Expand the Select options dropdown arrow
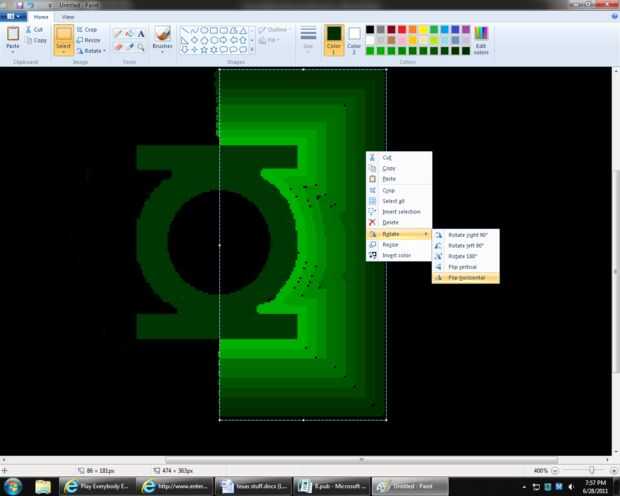The height and width of the screenshot is (496, 620). pos(63,52)
